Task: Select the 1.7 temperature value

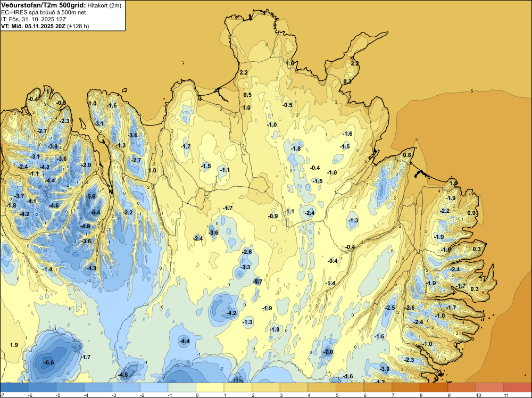Action: pyautogui.click(x=49, y=92)
